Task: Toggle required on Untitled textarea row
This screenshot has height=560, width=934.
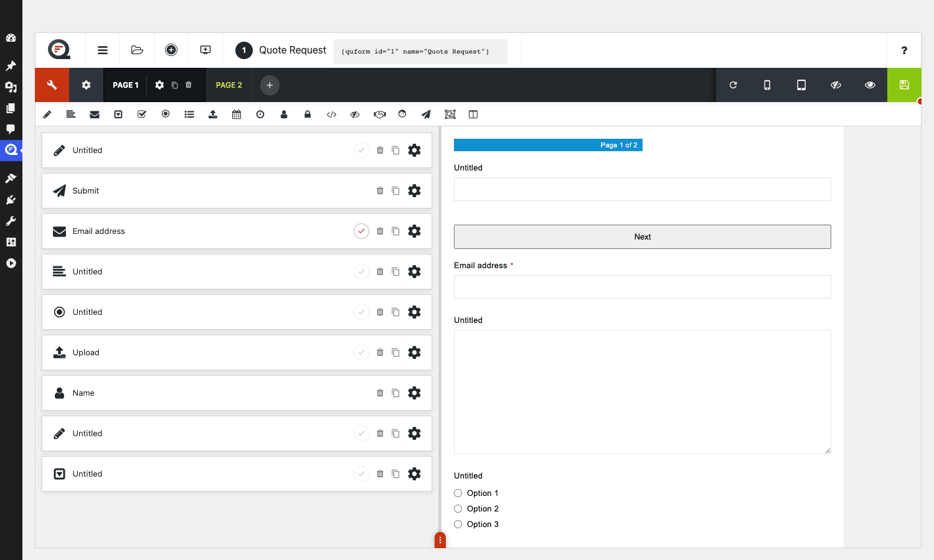Action: (361, 272)
